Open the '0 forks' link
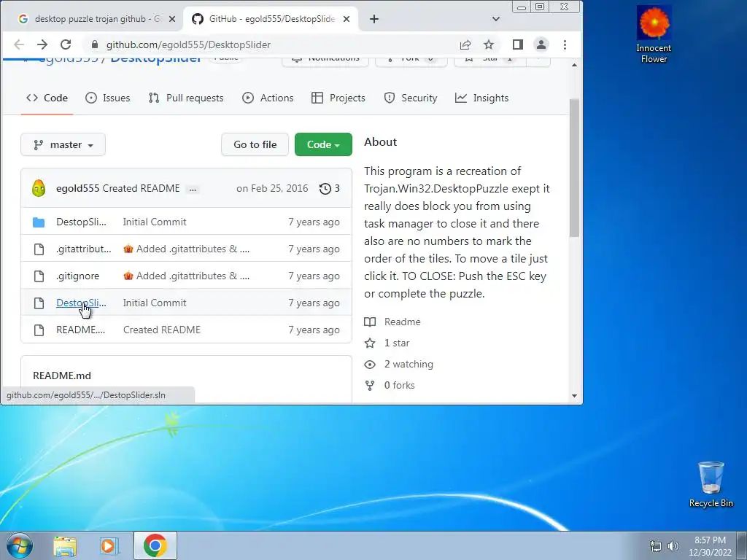 tap(399, 385)
